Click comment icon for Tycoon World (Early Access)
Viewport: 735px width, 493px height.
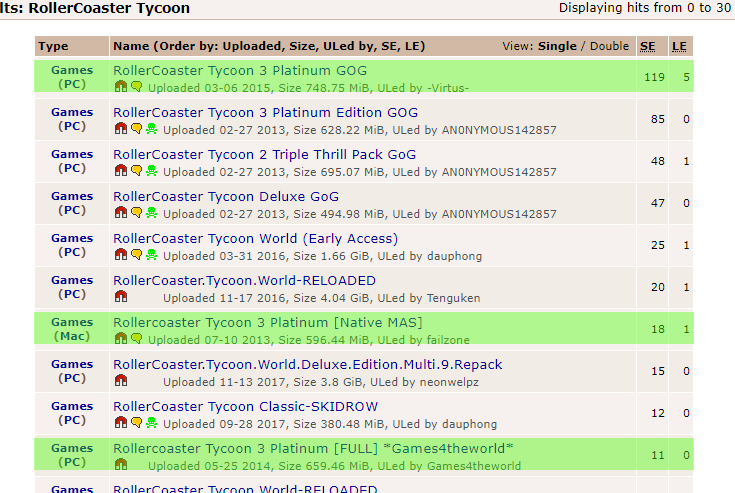pyautogui.click(x=136, y=254)
